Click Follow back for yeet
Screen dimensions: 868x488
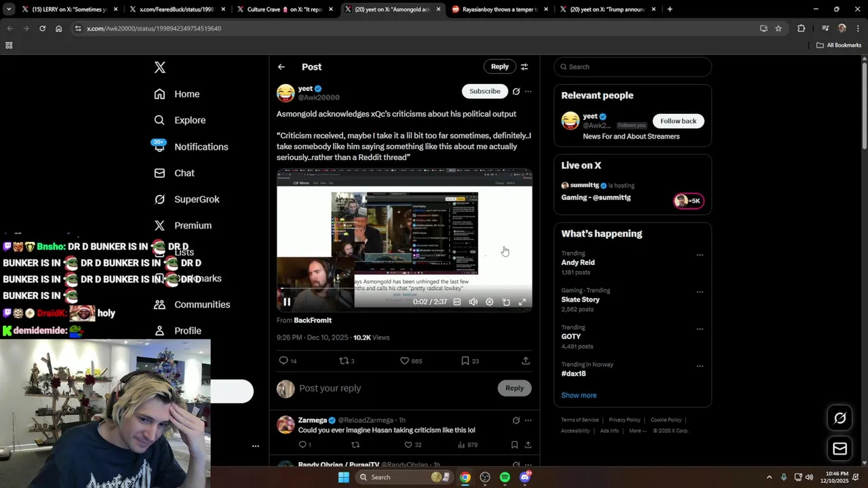[678, 121]
